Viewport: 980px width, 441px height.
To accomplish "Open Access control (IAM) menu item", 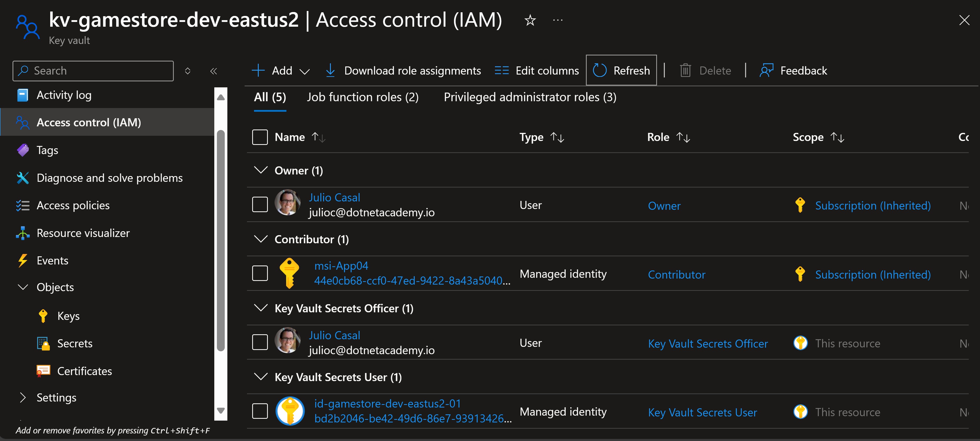I will click(x=107, y=122).
